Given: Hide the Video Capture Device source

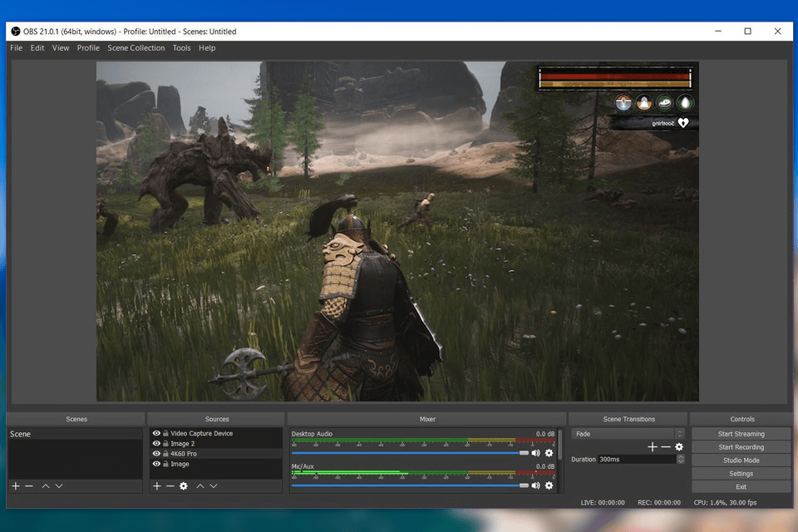Looking at the screenshot, I should pos(157,433).
